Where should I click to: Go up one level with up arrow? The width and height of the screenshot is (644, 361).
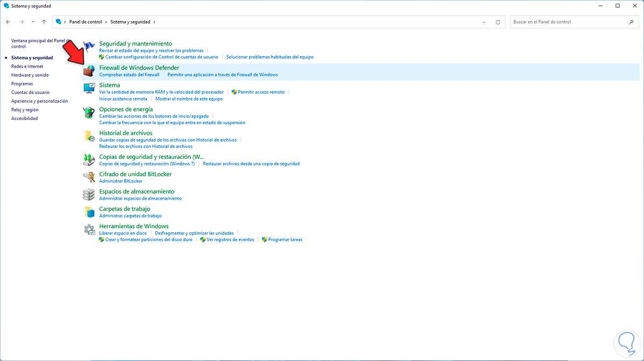(44, 22)
